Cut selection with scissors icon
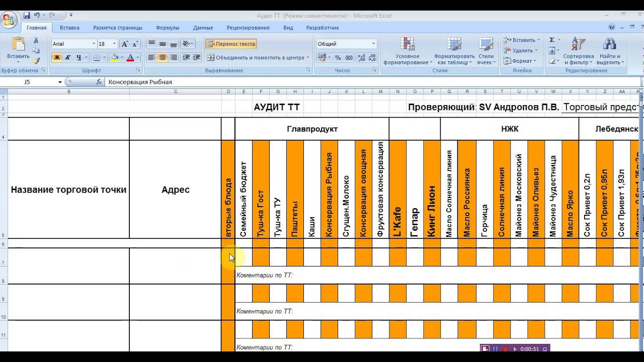Screen dimensions: 644x362 pos(36,40)
